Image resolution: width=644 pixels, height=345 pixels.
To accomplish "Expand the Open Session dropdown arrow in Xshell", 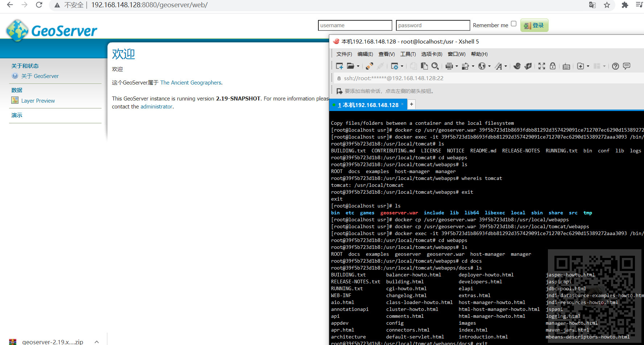I will coord(358,66).
